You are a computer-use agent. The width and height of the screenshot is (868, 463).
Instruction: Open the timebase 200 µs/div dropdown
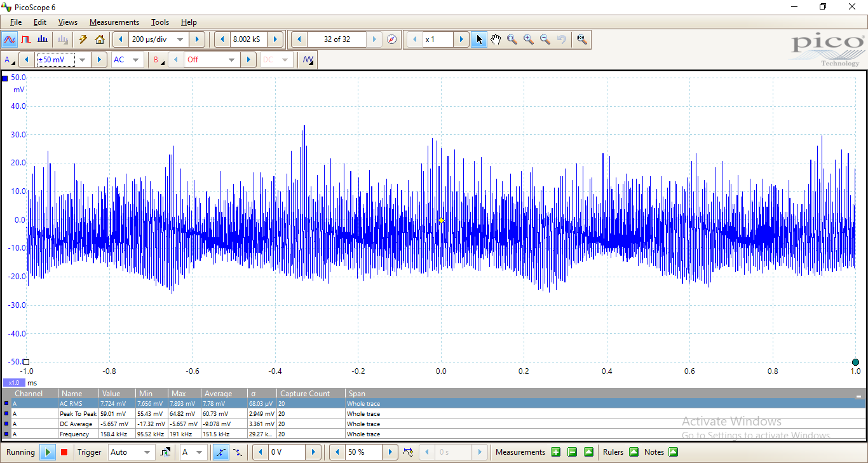click(180, 39)
